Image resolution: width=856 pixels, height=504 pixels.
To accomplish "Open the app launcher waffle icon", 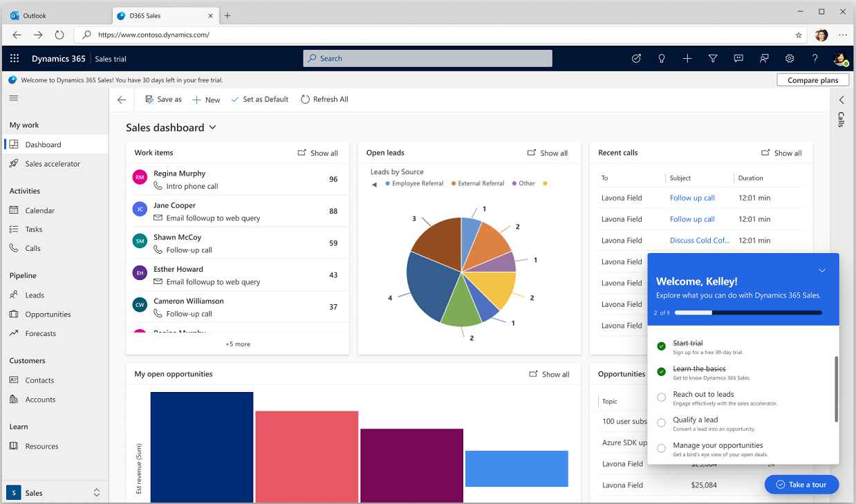I will click(x=14, y=58).
